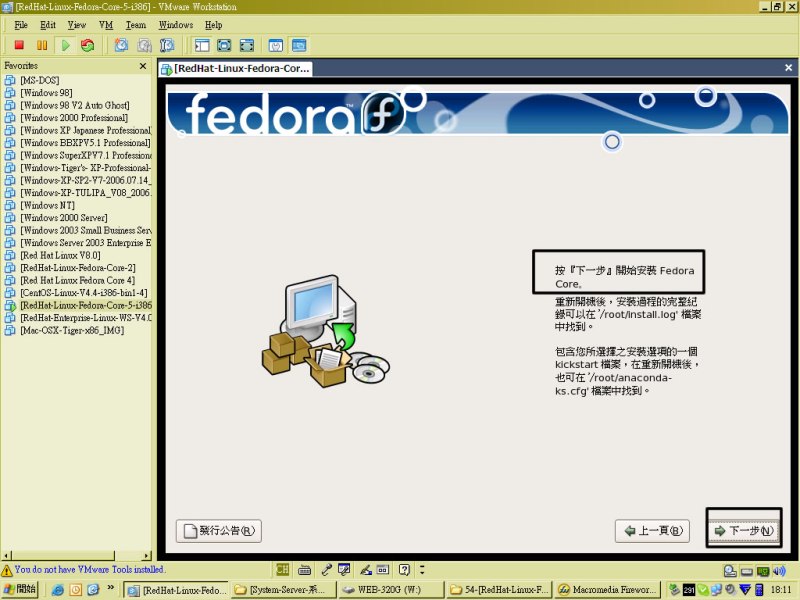Click the 發行公告(R) release notes button

point(219,531)
